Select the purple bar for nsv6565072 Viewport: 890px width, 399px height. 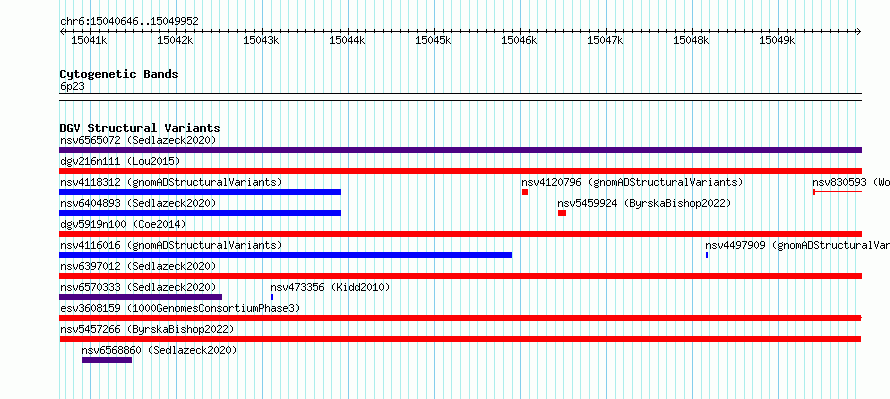click(x=460, y=150)
